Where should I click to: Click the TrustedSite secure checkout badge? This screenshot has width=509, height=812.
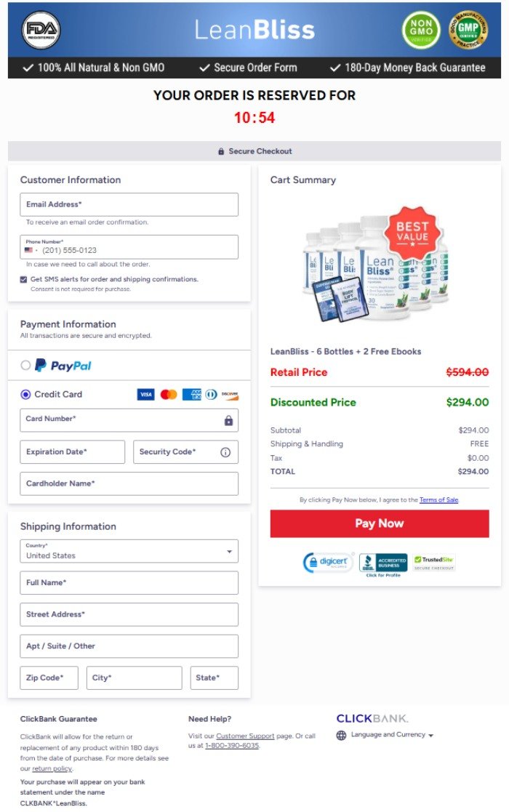(x=434, y=563)
